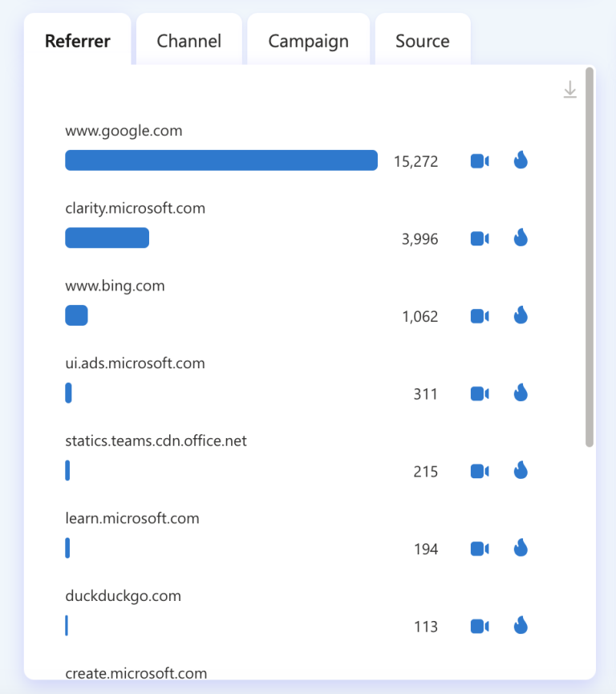Show recordings for www.bing.com
This screenshot has height=694, width=616.
480,316
